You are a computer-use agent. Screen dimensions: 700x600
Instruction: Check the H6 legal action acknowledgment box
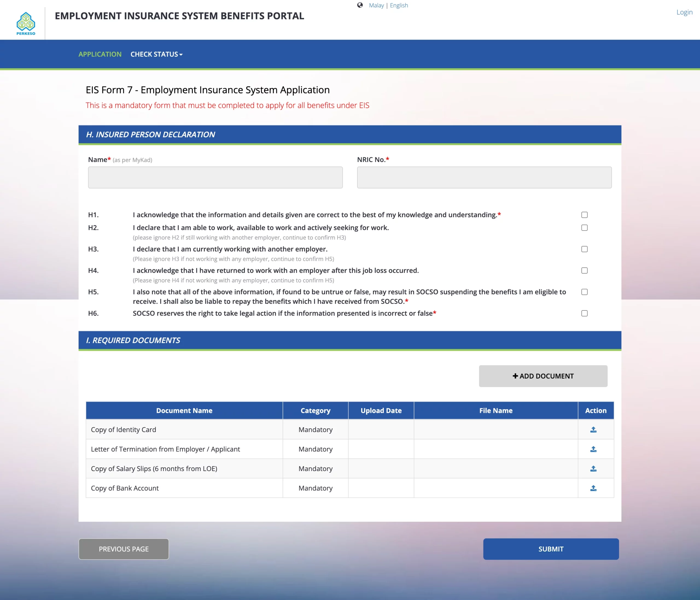point(584,313)
